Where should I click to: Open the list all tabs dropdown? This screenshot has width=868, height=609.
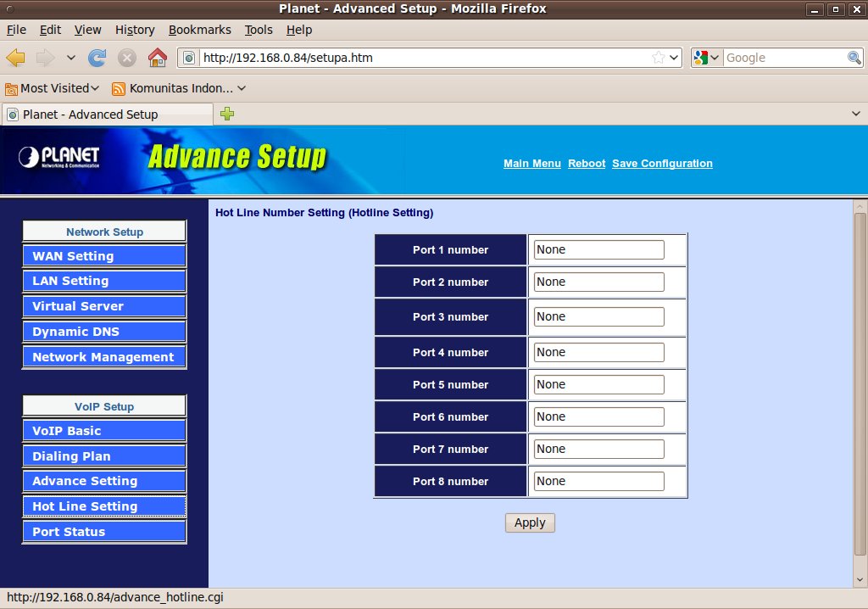click(856, 114)
